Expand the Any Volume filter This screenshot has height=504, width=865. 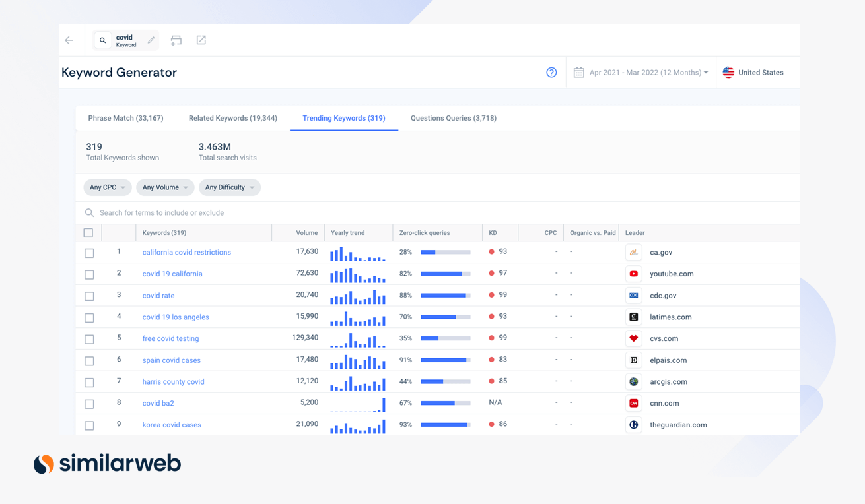pyautogui.click(x=164, y=187)
